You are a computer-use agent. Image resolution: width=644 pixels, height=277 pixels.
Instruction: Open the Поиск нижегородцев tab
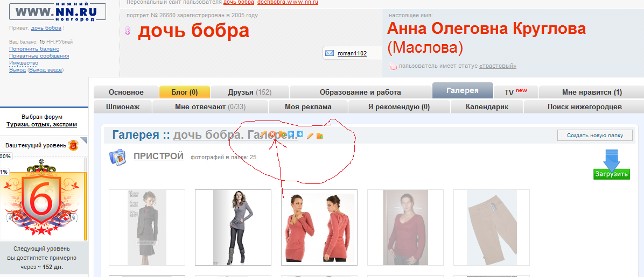pos(584,106)
